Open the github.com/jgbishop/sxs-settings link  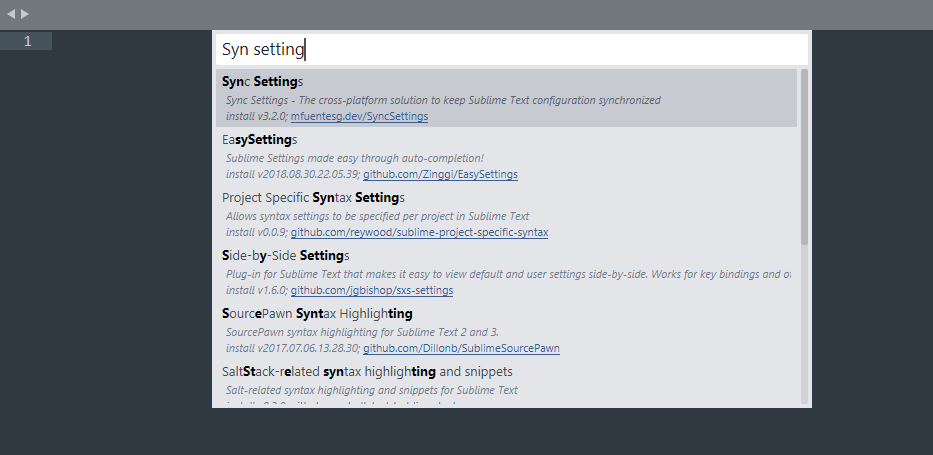tap(371, 290)
